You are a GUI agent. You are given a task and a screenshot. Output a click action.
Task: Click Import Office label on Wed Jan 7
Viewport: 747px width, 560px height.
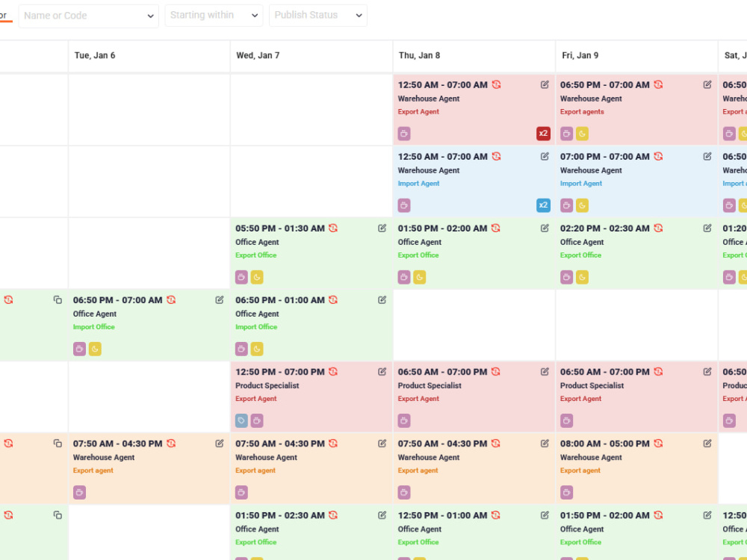256,327
